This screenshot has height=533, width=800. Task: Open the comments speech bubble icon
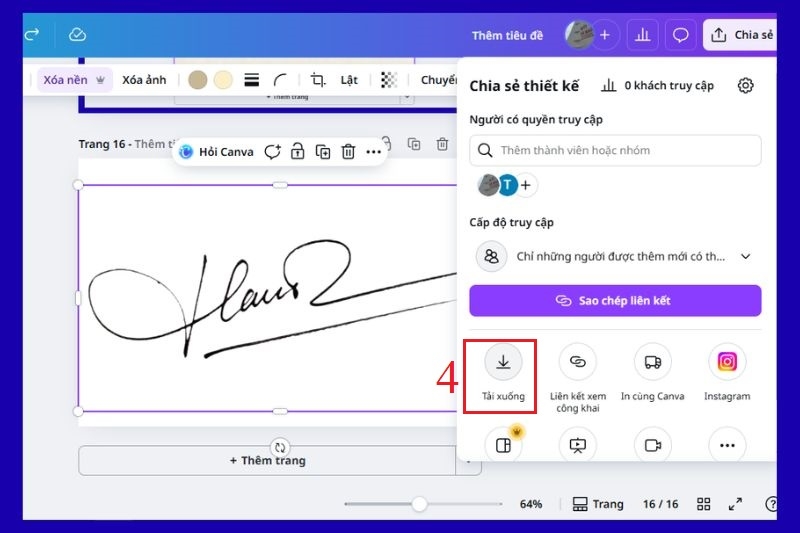pos(681,35)
